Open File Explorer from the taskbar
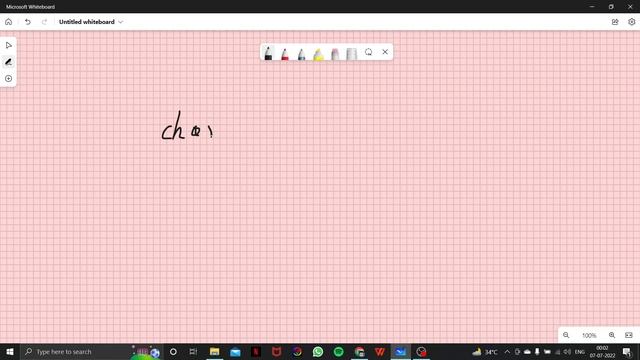The width and height of the screenshot is (640, 360). tap(214, 351)
